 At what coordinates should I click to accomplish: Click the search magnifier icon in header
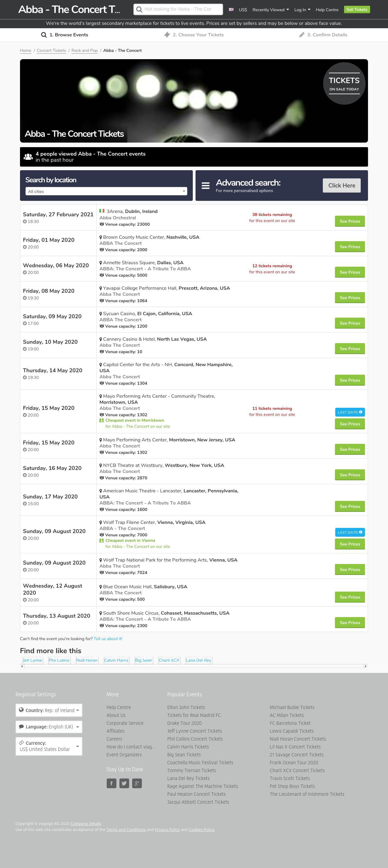139,9
